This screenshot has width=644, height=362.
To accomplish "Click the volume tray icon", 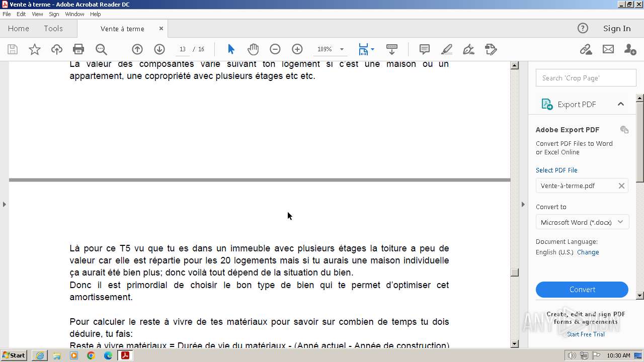I will click(572, 355).
